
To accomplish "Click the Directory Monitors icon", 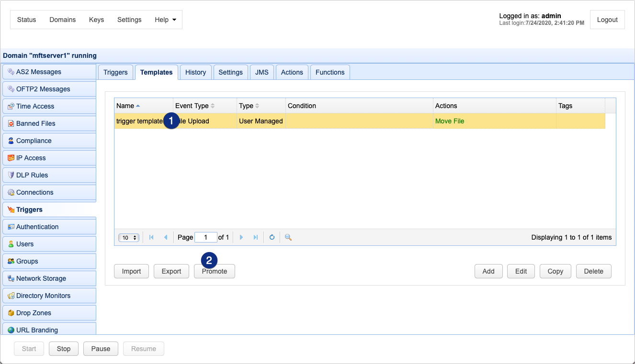I will (11, 296).
